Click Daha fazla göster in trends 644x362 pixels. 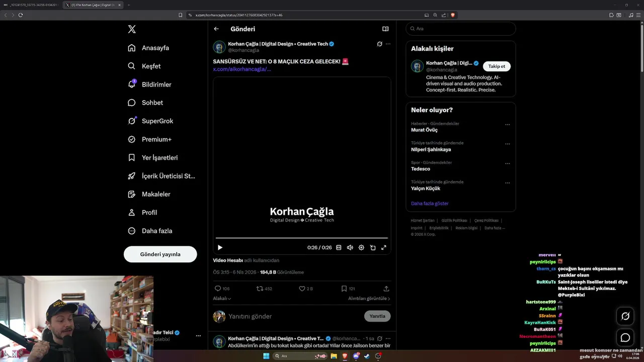click(430, 204)
